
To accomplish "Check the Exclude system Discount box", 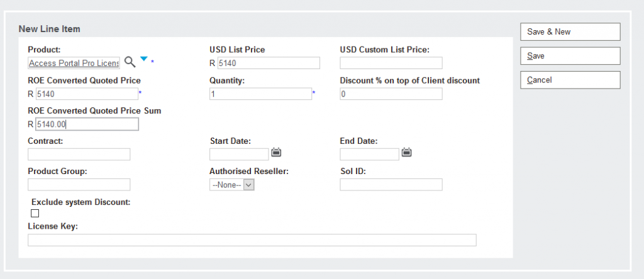I will [35, 214].
